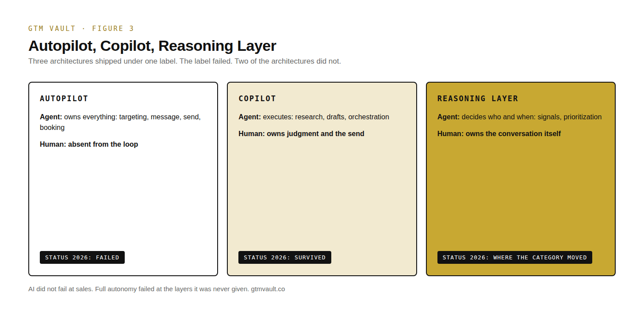Select the 'Autopilot, Copilot, Reasoning Layer' title

pyautogui.click(x=152, y=46)
